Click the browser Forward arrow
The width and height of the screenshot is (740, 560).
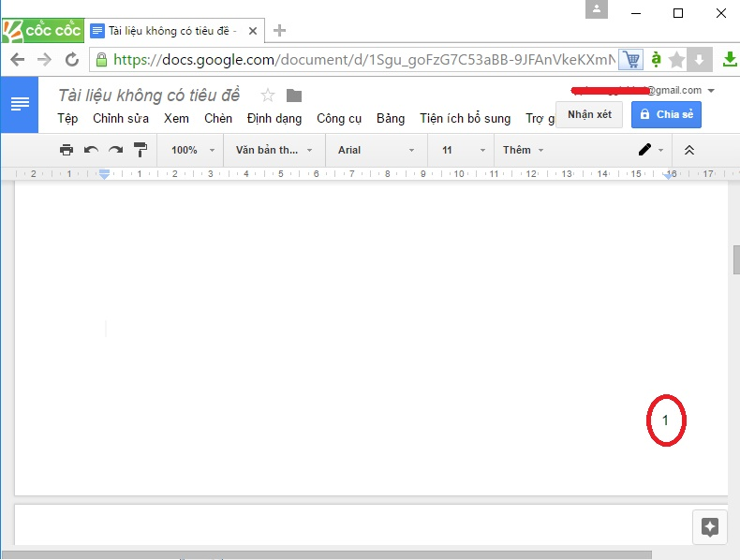point(44,59)
